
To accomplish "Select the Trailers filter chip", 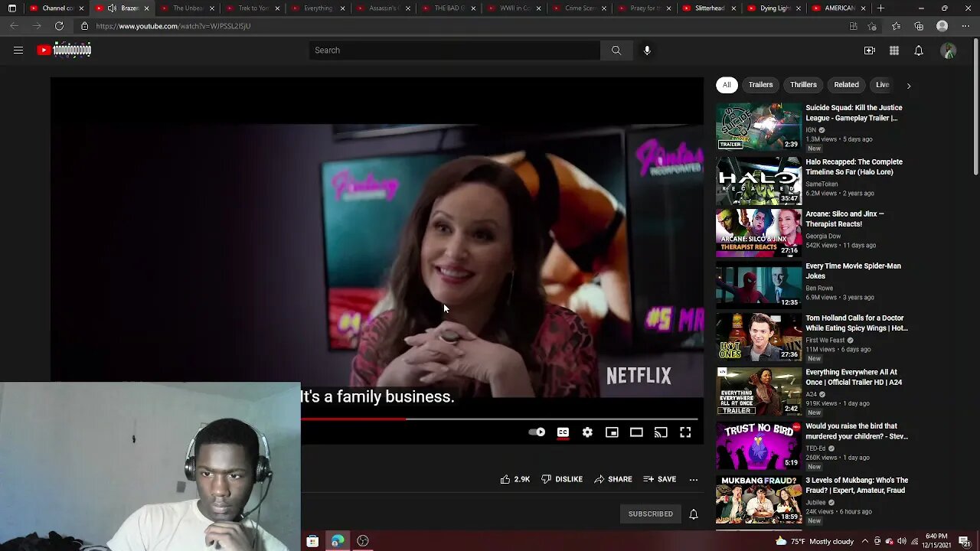I will pos(760,85).
